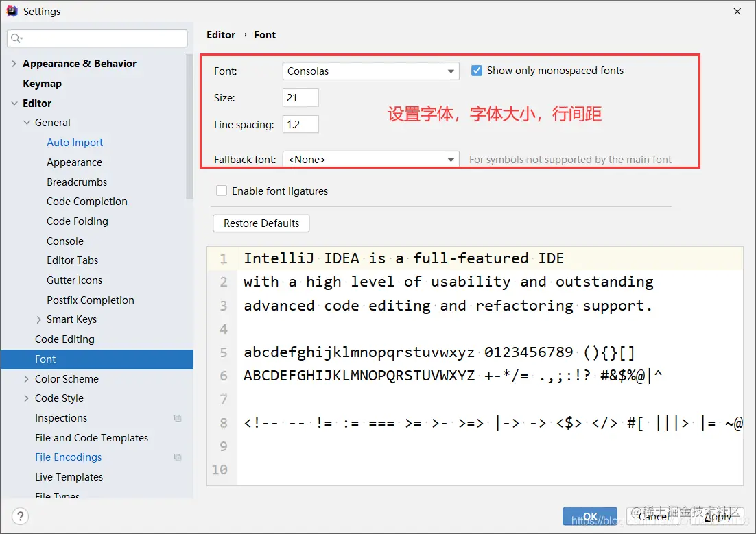Expand the Appearance & Behavior section
Screen dimensions: 756x534
click(14, 63)
